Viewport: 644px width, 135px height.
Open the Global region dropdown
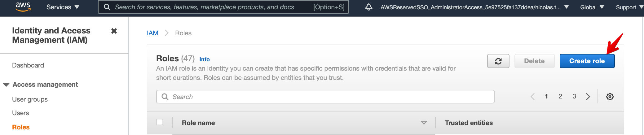click(x=592, y=7)
